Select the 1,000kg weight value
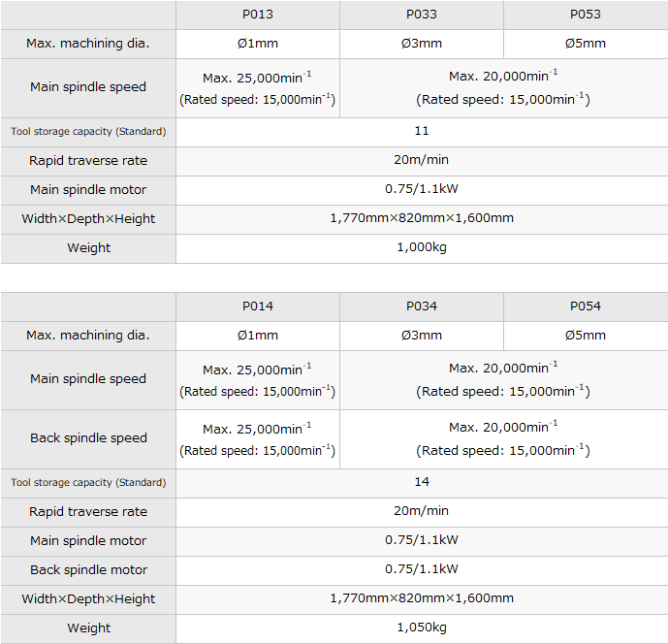The height and width of the screenshot is (644, 668). pos(422,248)
